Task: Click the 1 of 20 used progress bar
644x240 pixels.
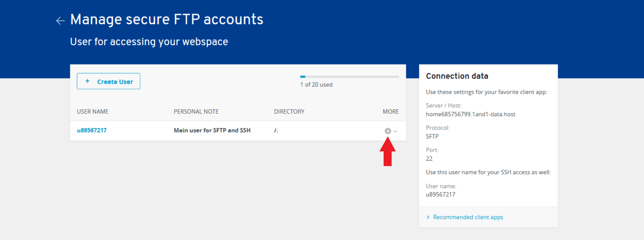Action: pos(349,77)
